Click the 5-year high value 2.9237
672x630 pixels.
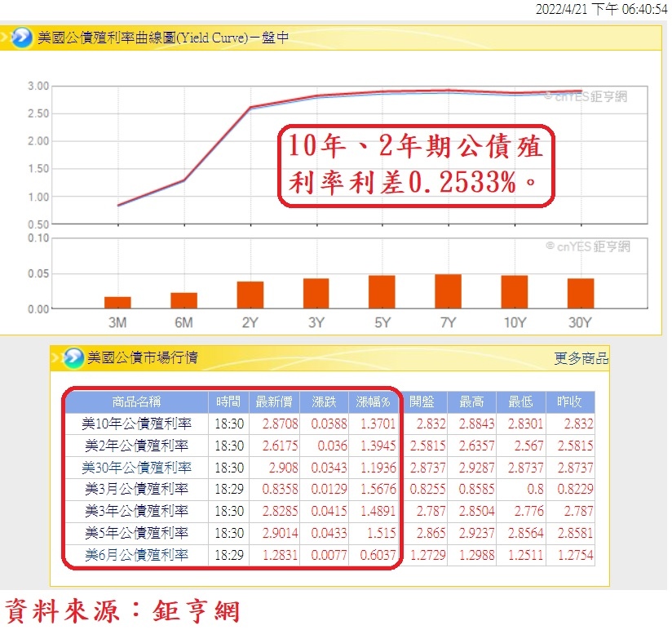(476, 533)
